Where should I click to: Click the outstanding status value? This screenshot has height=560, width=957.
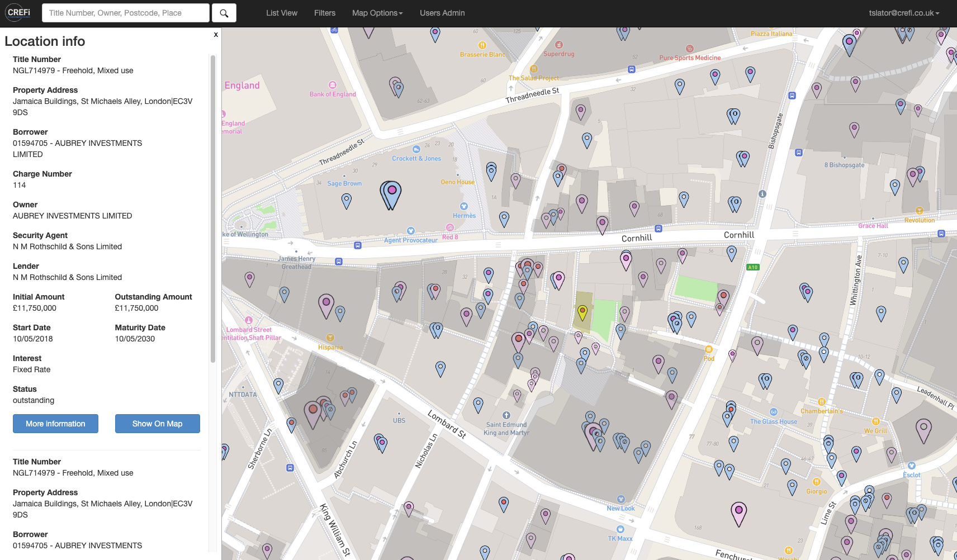tap(34, 400)
